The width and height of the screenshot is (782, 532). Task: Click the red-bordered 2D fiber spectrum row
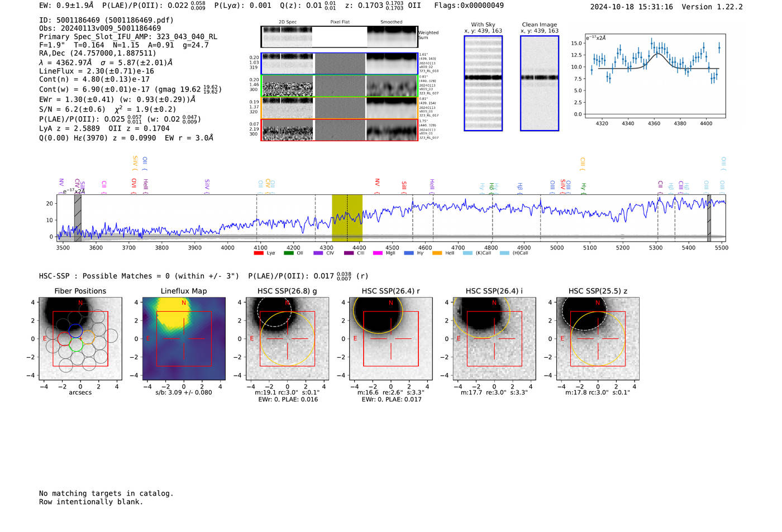[339, 130]
